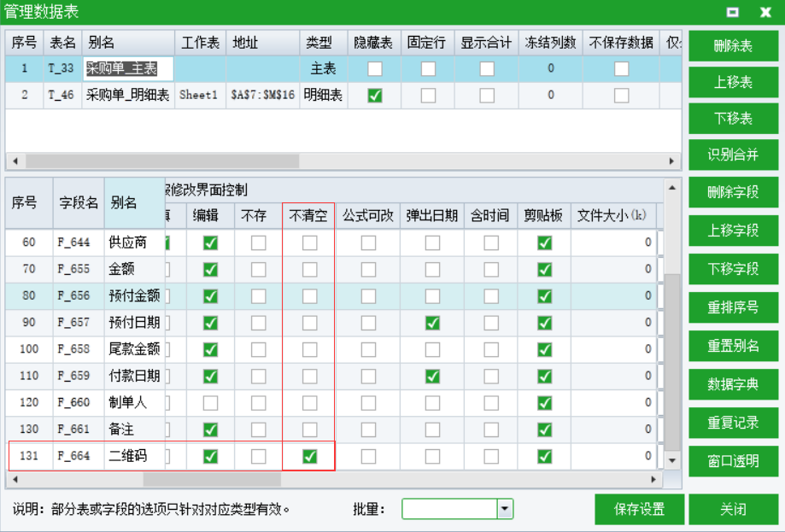Toggle 公式可改 checkbox for 尾款金额 row

pos(368,349)
